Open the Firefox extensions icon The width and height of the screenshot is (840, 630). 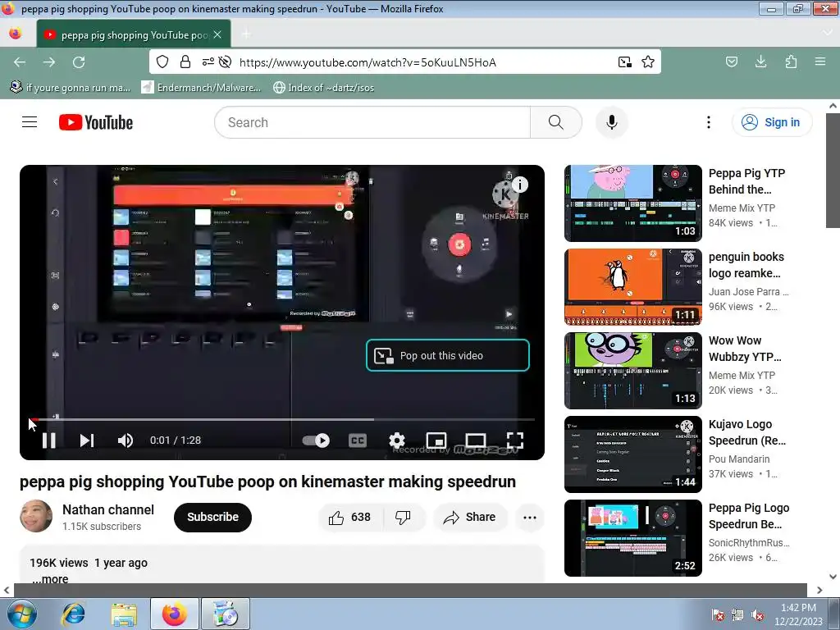pos(791,62)
